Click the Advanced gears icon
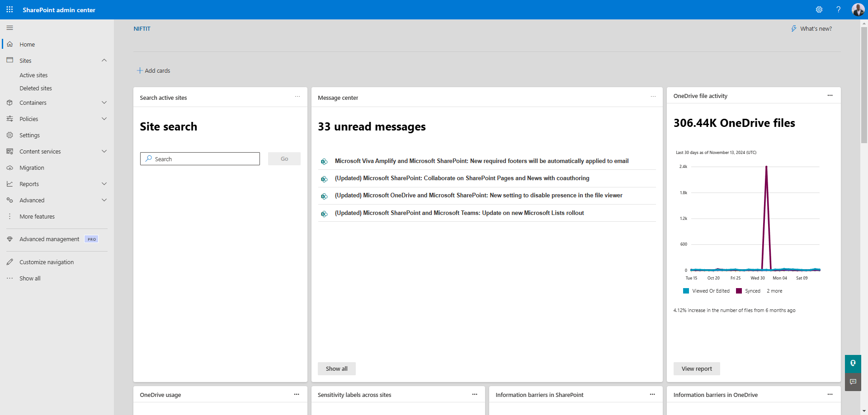Viewport: 868px width, 415px height. pyautogui.click(x=9, y=200)
